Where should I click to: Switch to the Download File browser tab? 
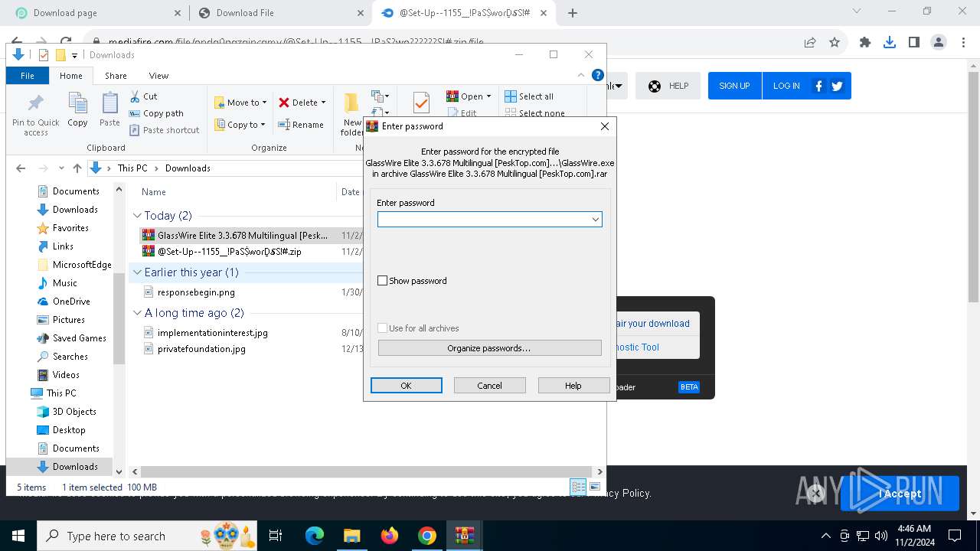(279, 13)
